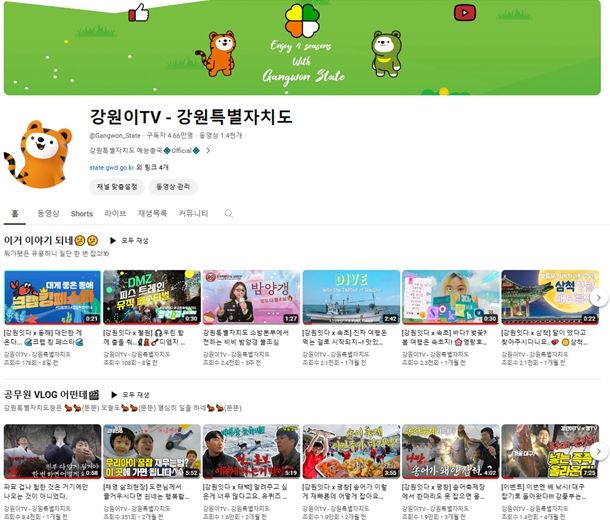
Task: Open the 공무원 VLOG 어떤데 section title
Action: click(51, 394)
